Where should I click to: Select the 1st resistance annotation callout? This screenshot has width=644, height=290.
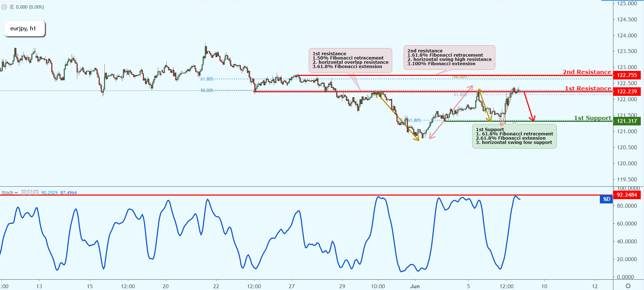[x=350, y=60]
